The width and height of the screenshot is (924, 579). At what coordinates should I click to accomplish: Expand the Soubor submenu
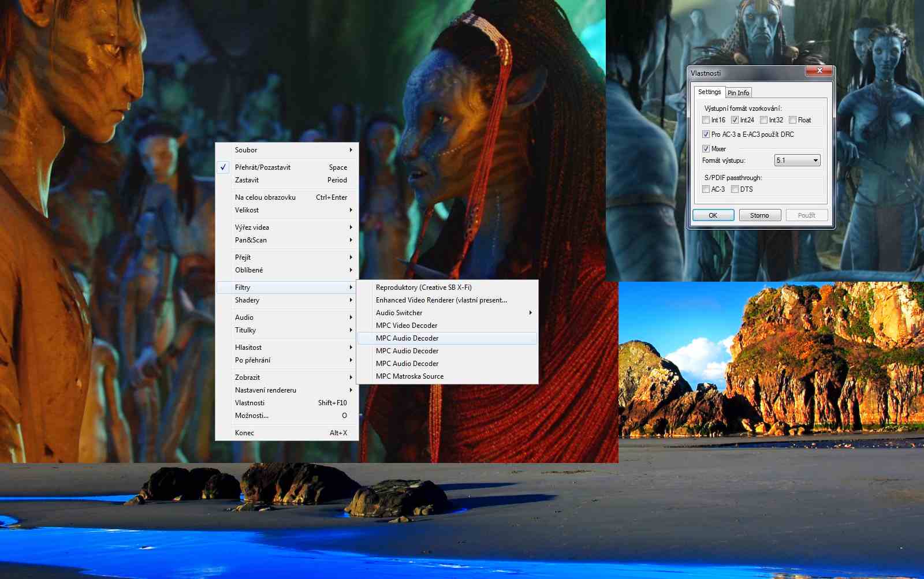(287, 150)
